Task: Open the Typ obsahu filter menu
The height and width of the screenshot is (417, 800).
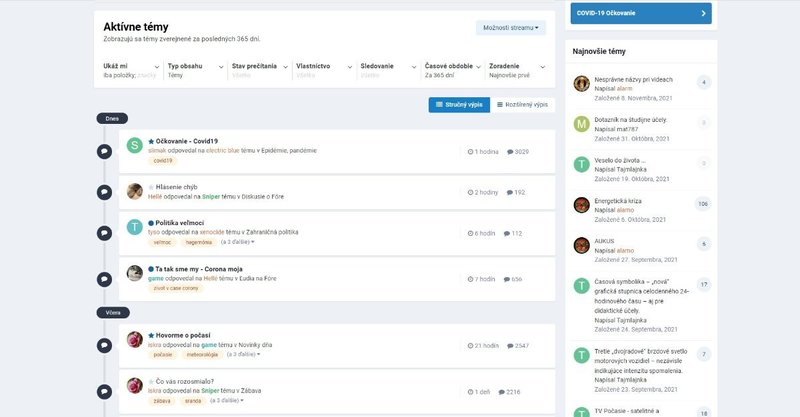Action: tap(194, 70)
